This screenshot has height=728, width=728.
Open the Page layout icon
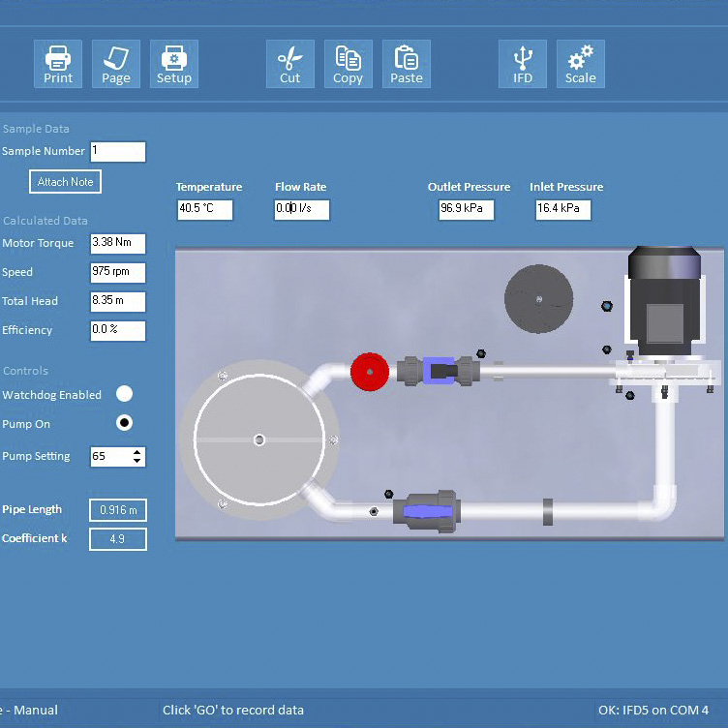click(x=116, y=64)
